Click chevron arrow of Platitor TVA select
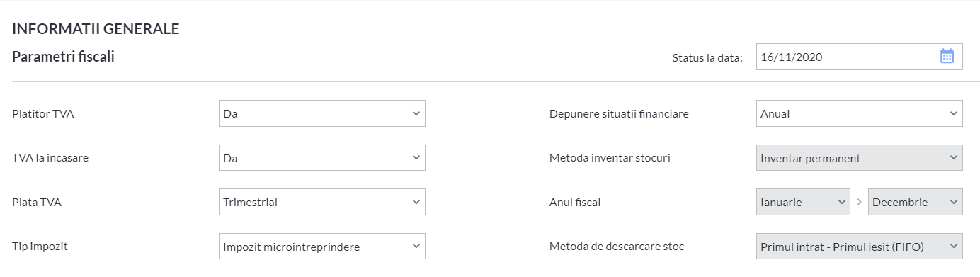The height and width of the screenshot is (277, 980). pyautogui.click(x=416, y=113)
